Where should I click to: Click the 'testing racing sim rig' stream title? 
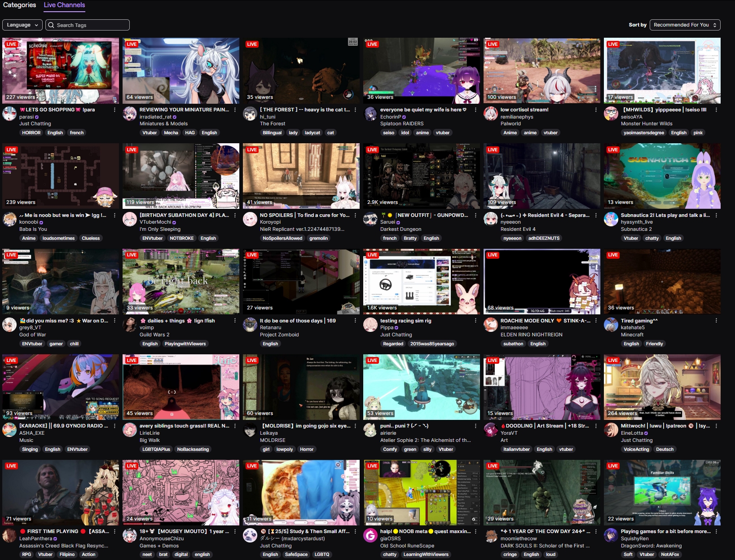[x=406, y=321]
